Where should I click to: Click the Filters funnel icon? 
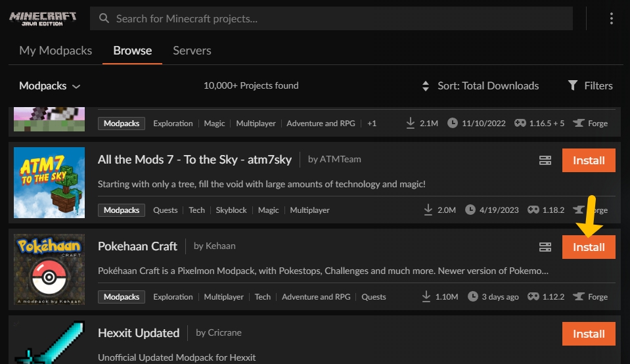coord(573,85)
